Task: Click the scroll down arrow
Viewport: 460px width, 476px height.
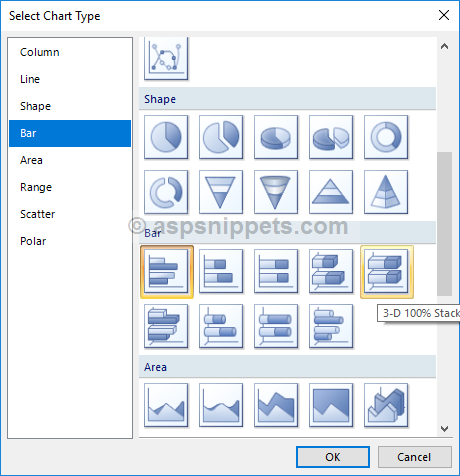Action: [x=444, y=428]
